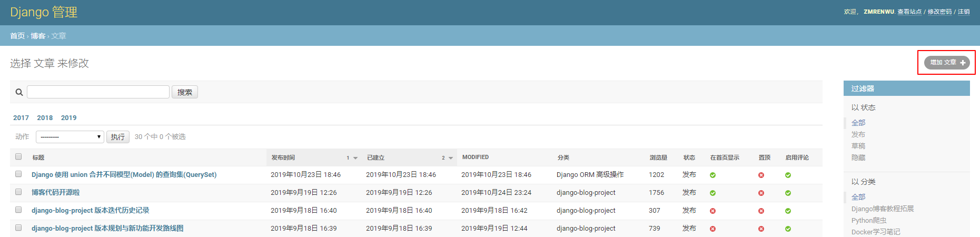Sort table by 浏览量 column header
Screen dimensions: 980x237
658,157
